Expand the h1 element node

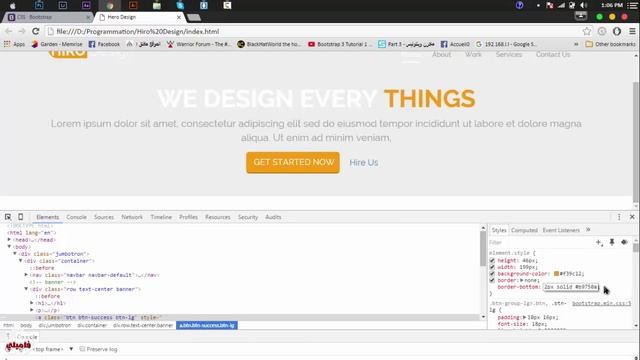pos(32,303)
